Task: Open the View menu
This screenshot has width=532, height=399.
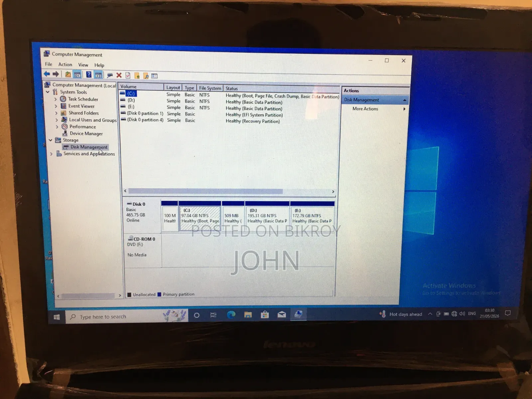Action: point(83,65)
